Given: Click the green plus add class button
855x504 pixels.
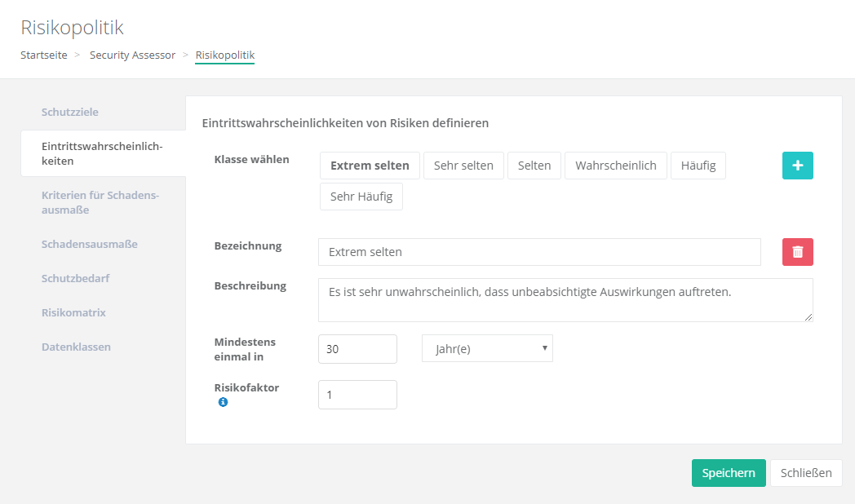Looking at the screenshot, I should 797,165.
